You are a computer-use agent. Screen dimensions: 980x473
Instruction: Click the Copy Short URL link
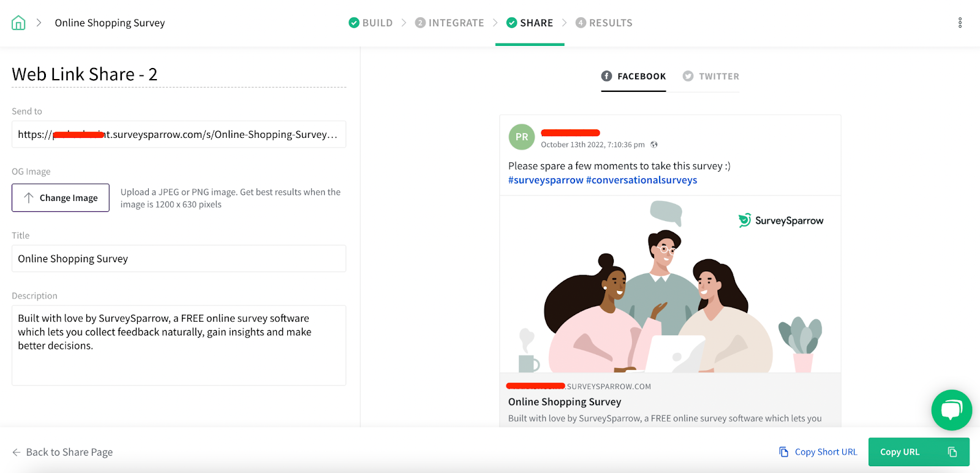click(x=818, y=452)
